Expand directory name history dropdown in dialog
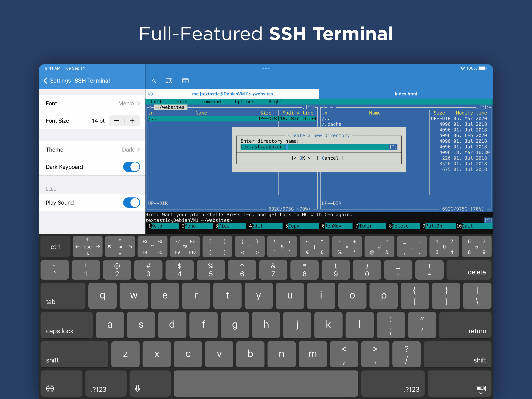 pyautogui.click(x=393, y=147)
